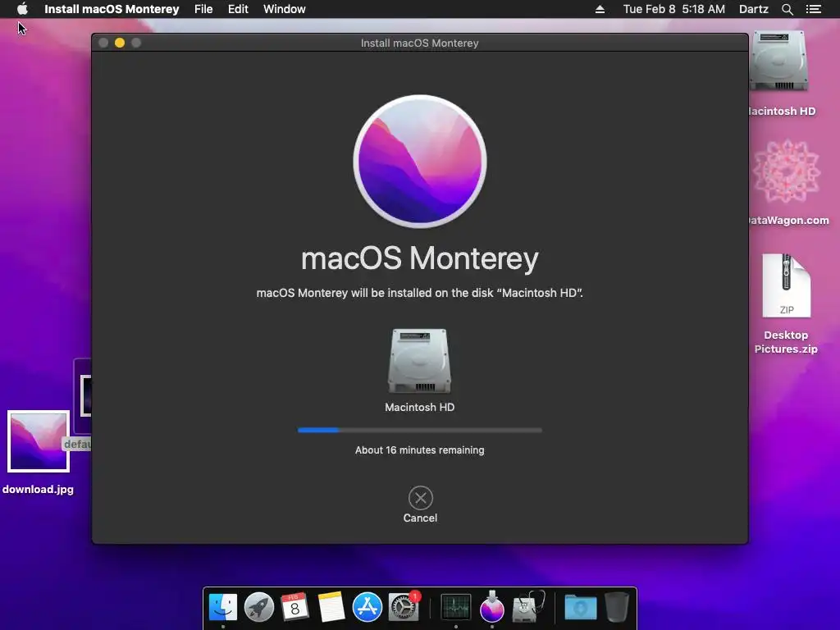Screen dimensions: 840x630
Task: Select download.jpg thumbnail on desktop
Action: coord(39,441)
